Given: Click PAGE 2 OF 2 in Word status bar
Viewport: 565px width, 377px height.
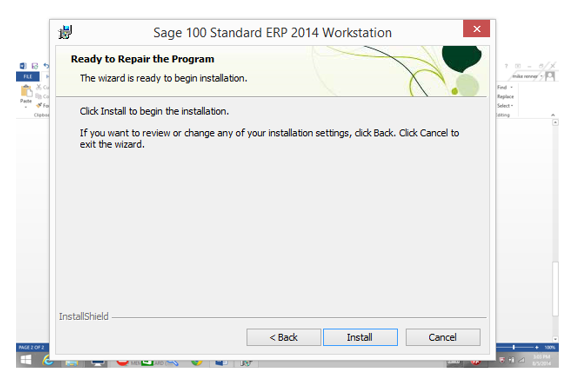Looking at the screenshot, I should 31,347.
